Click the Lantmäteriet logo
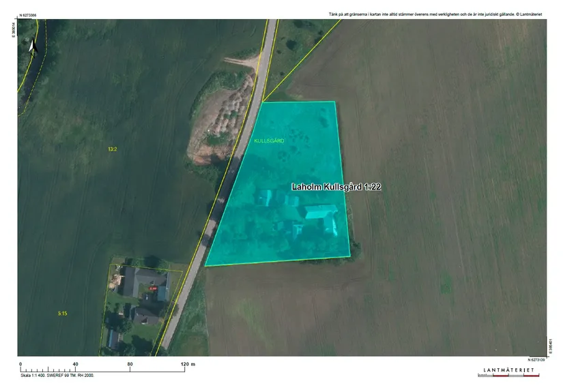 [508, 370]
